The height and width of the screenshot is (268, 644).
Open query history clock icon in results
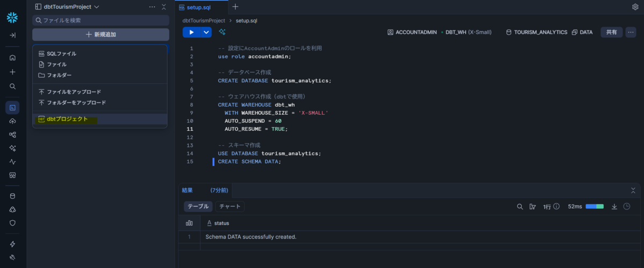coord(627,206)
